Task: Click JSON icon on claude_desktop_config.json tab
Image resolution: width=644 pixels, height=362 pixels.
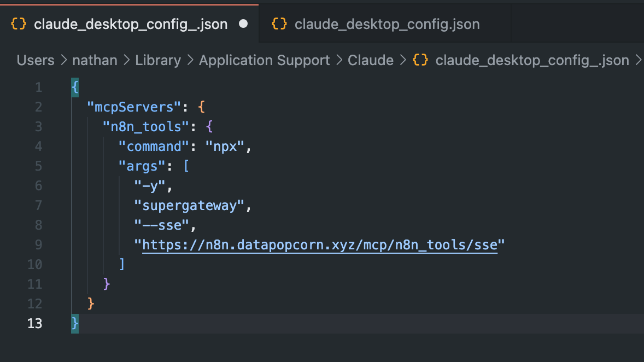Action: tap(279, 24)
